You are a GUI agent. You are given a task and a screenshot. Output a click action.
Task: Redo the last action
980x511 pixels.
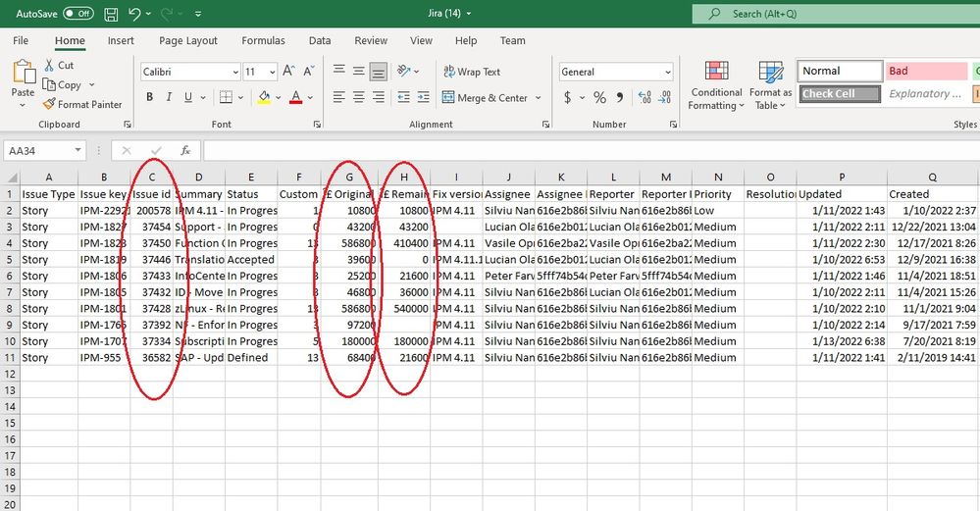(x=166, y=13)
